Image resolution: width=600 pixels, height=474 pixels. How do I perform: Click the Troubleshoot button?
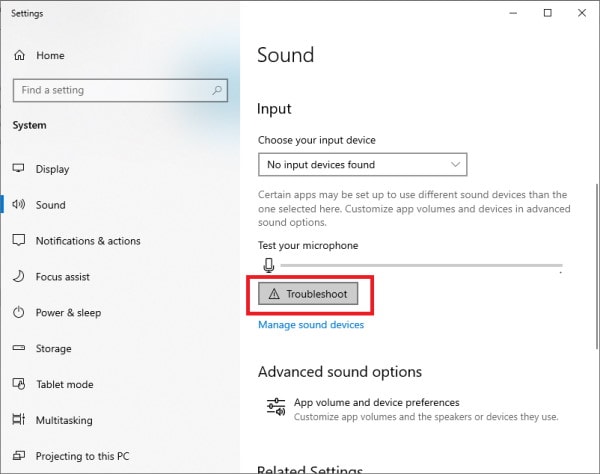click(x=308, y=294)
